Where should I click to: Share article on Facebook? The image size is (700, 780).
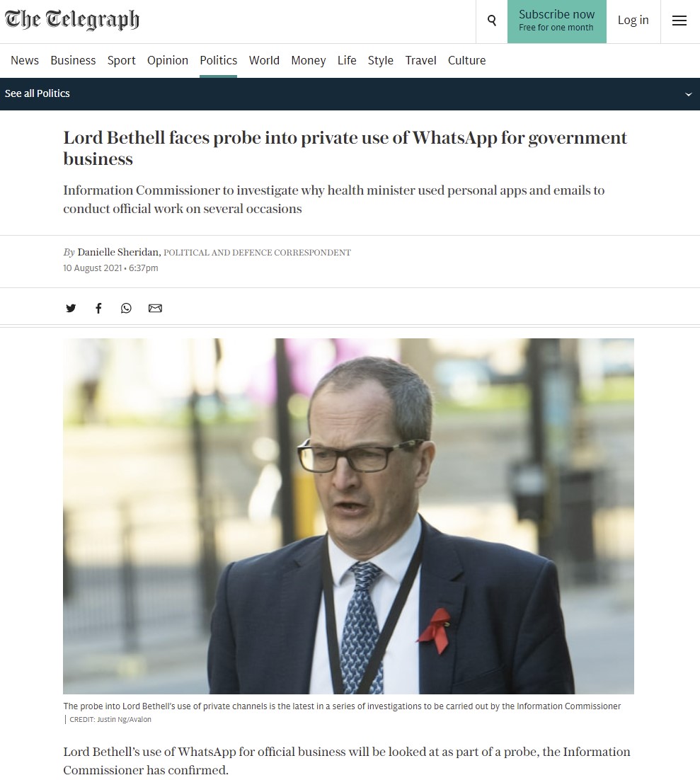(98, 308)
